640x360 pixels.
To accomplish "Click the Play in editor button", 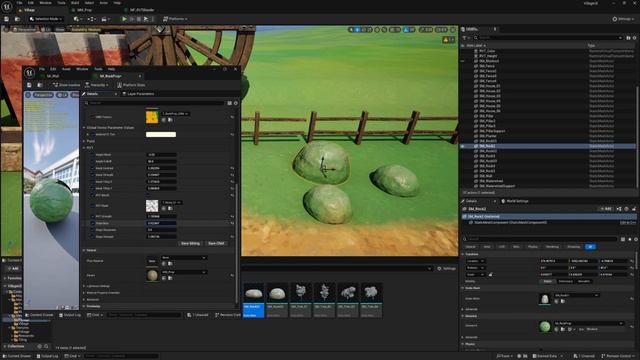I will click(124, 19).
